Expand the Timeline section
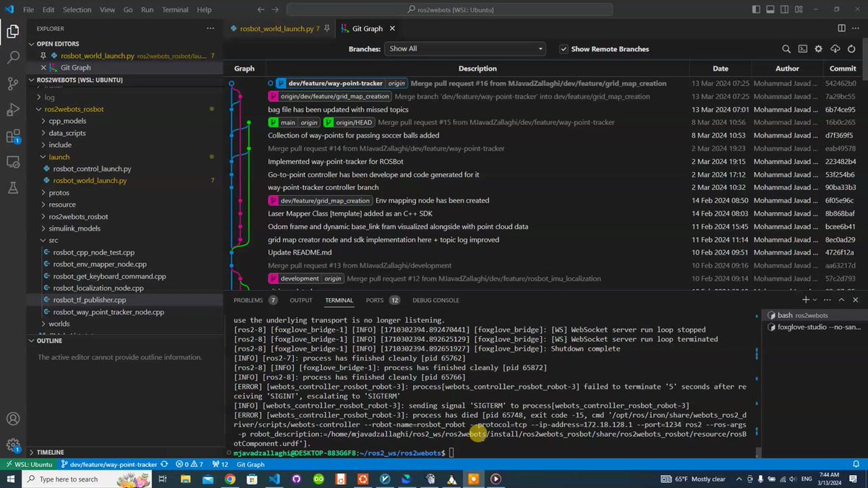868x488 pixels. pyautogui.click(x=33, y=453)
